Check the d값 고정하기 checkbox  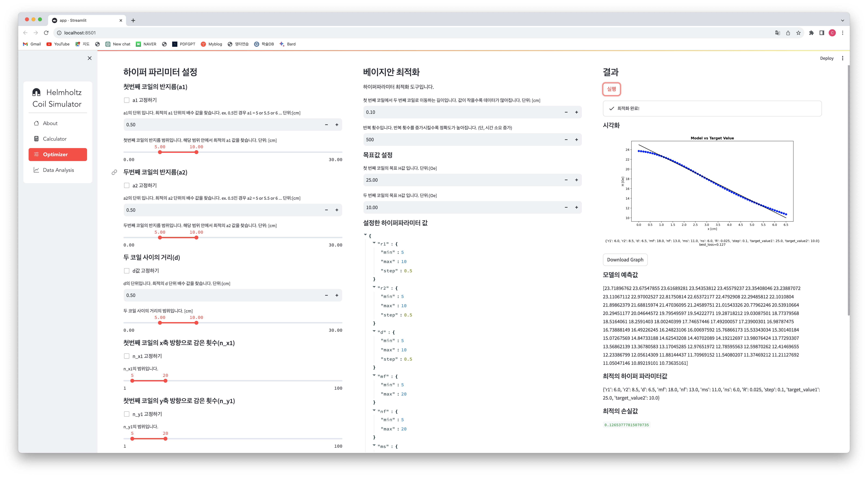127,270
